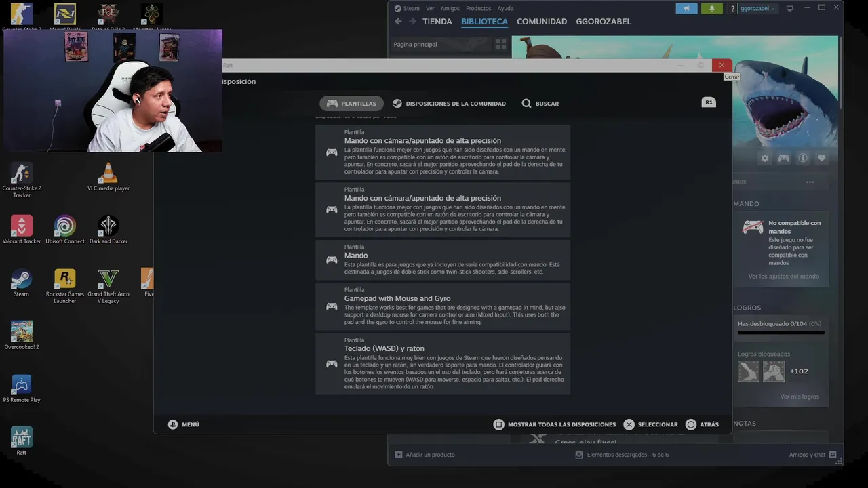The width and height of the screenshot is (868, 488).
Task: Click No compatible con mandos controller icon
Action: 753,227
